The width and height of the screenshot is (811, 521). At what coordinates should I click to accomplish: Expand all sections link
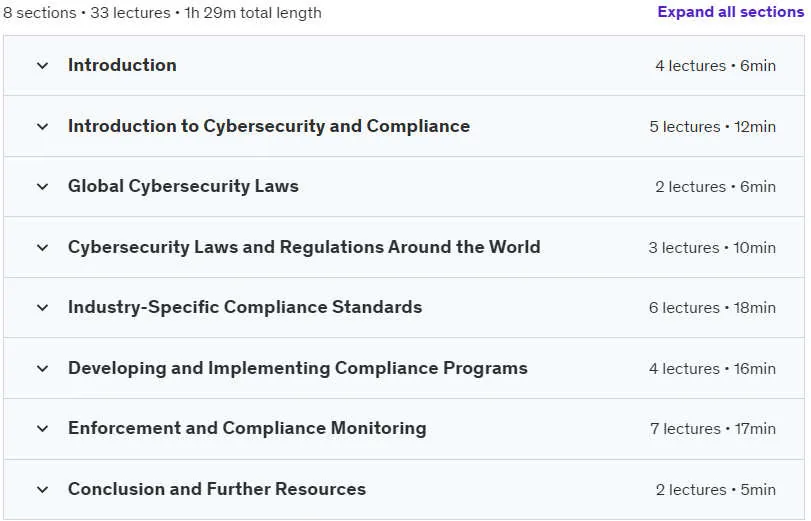click(730, 12)
